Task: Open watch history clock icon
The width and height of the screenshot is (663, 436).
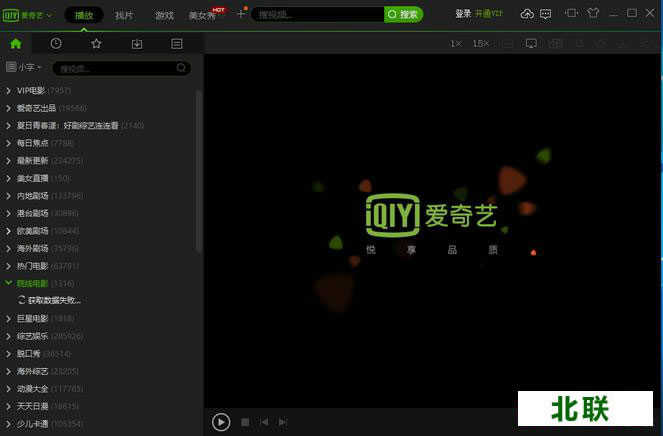Action: point(56,43)
